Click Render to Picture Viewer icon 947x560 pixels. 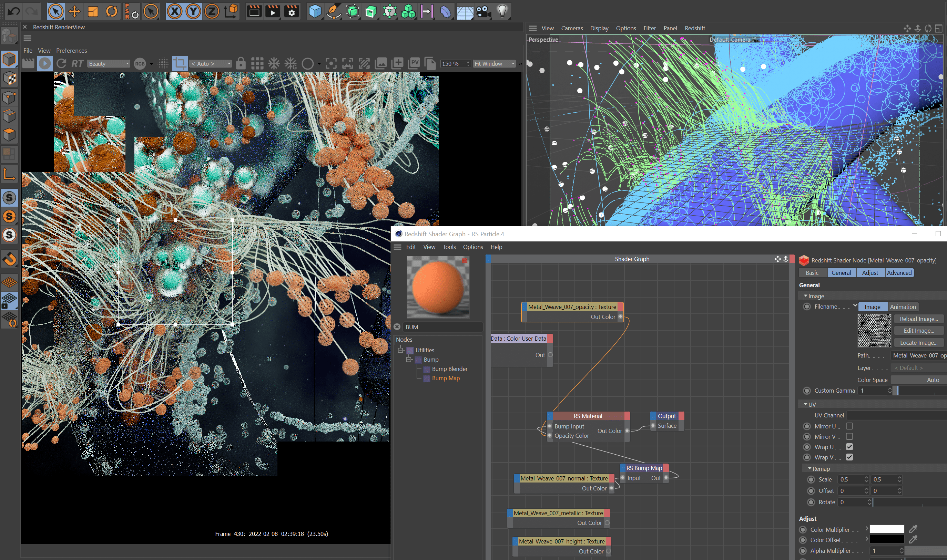click(x=273, y=11)
